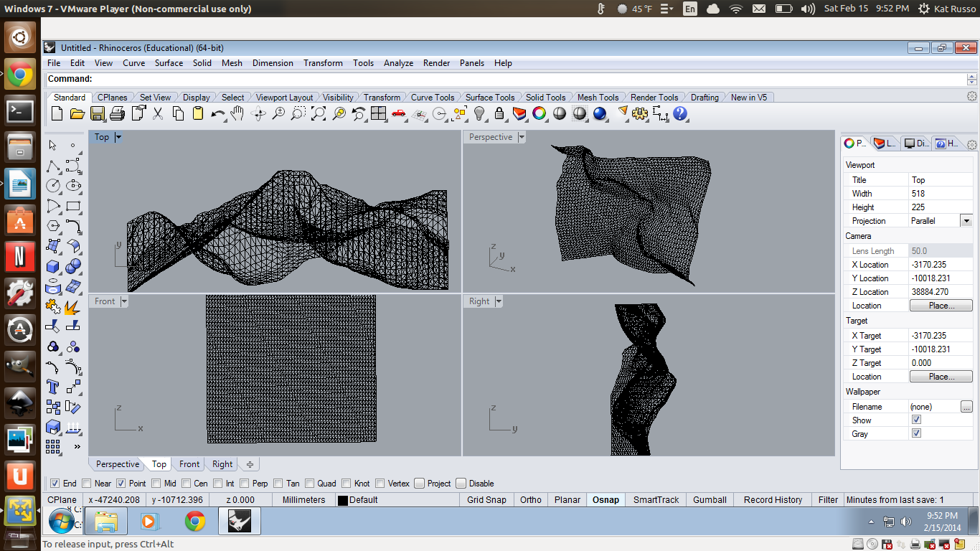
Task: Click the Polygon hexagon tool in sidebar
Action: 53,226
